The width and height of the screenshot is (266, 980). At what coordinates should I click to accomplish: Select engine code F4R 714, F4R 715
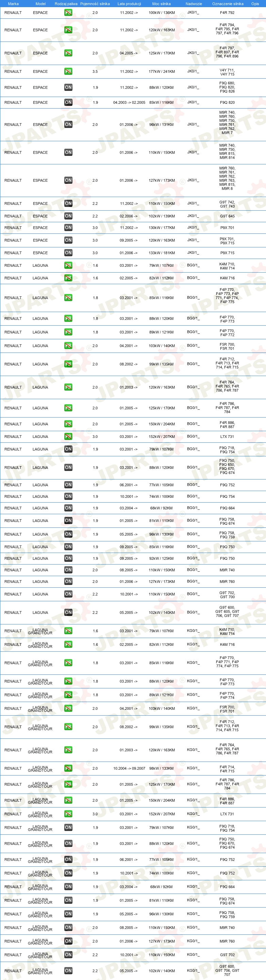[227, 769]
